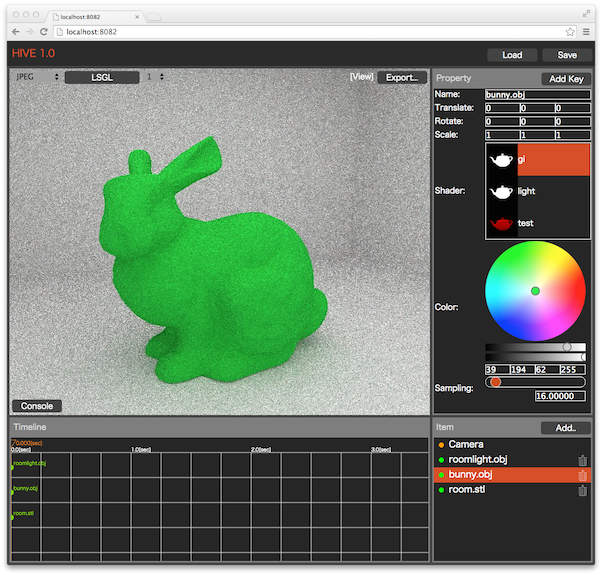This screenshot has height=575, width=602.
Task: Click the alpha gradient slider below brightness
Action: coord(536,357)
